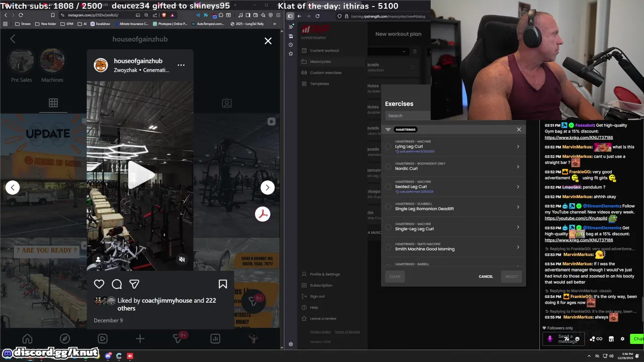
Task: Open the exercise filter icon
Action: (388, 129)
